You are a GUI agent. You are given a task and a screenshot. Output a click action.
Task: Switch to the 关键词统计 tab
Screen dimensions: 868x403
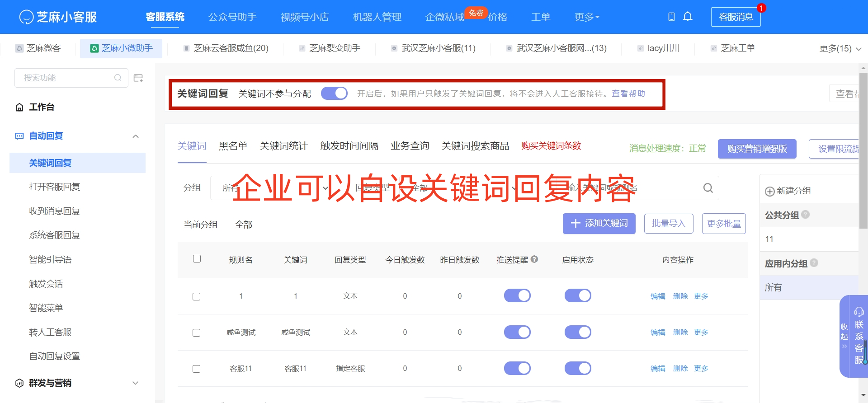284,146
